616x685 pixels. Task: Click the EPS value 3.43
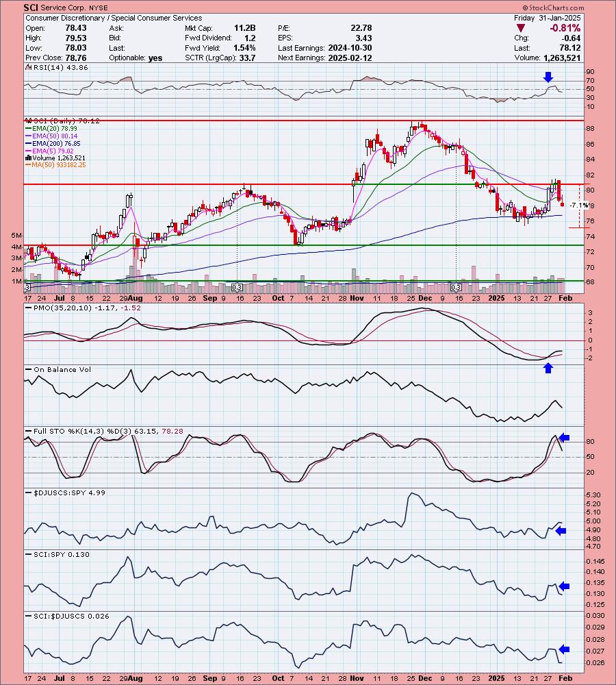coord(364,38)
